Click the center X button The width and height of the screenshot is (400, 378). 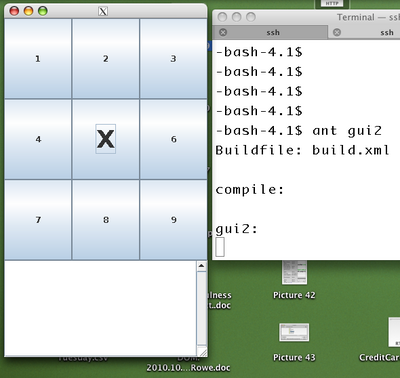pos(106,139)
